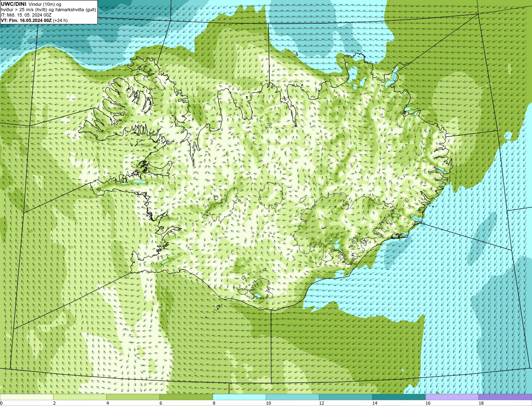Image resolution: width=532 pixels, height=406 pixels.
Task: Click the 'hviður > 25 m/s (hvítt)' line
Action: [48, 10]
